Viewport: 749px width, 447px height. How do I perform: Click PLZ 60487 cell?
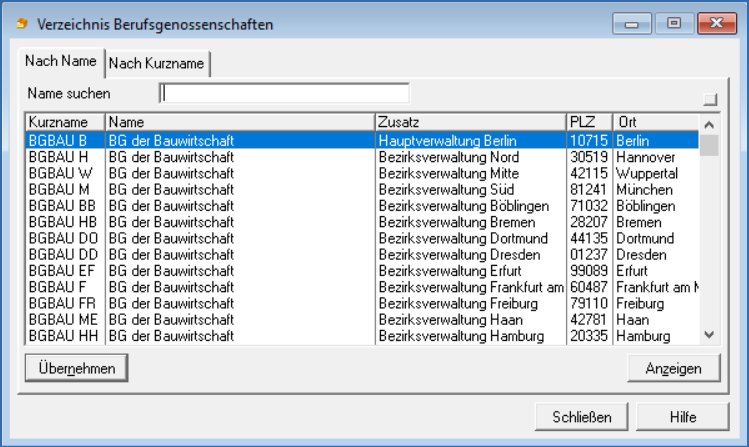pos(589,287)
